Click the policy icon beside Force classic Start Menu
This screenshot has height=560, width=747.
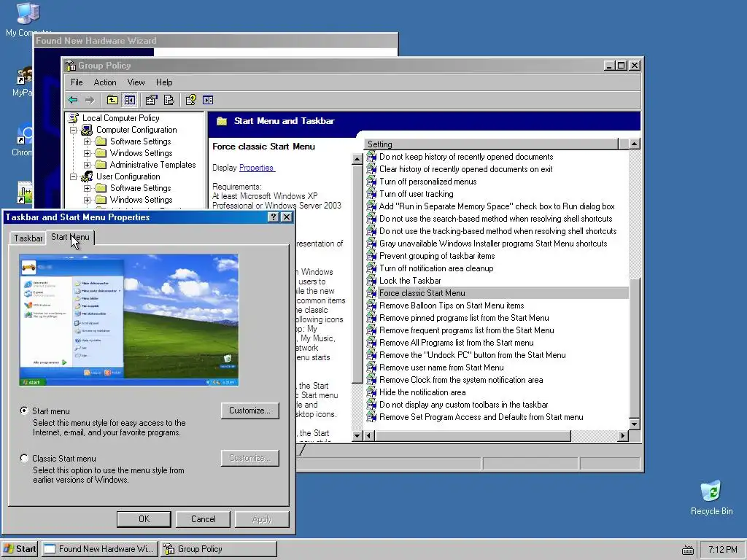pyautogui.click(x=371, y=293)
